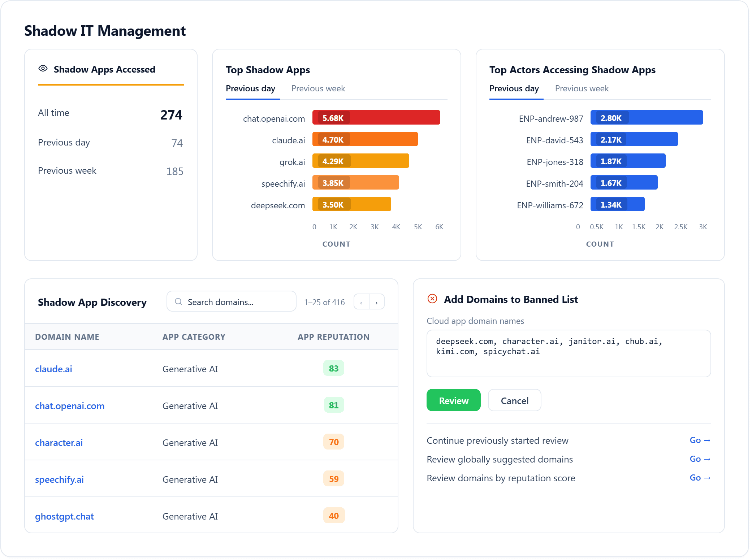
Task: Go to next page of domain results
Action: pos(377,302)
